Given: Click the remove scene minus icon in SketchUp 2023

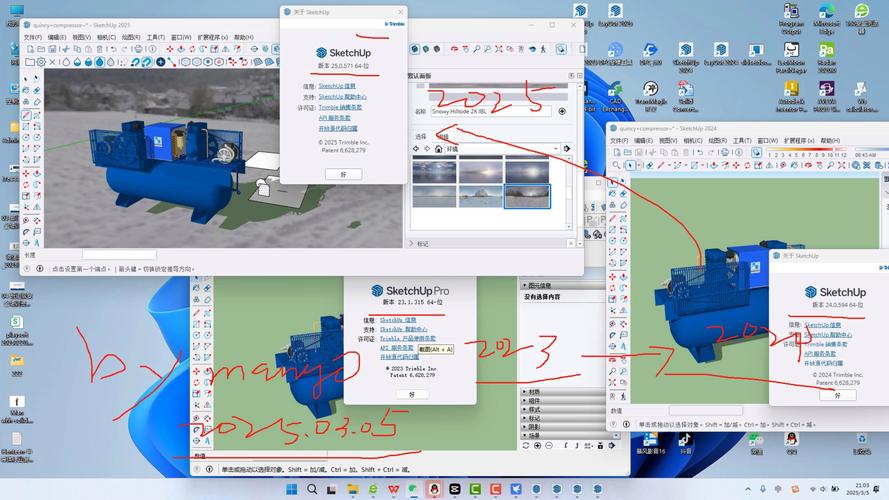Looking at the screenshot, I should click(549, 446).
